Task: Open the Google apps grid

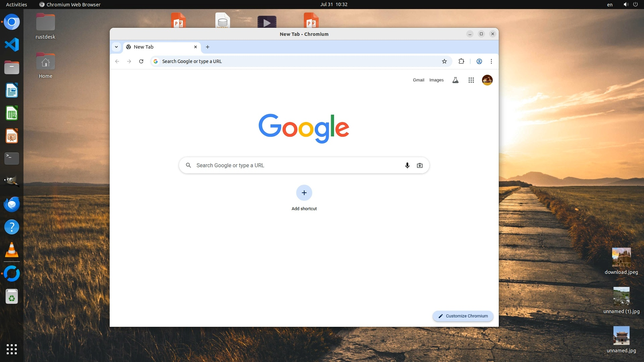Action: (471, 80)
